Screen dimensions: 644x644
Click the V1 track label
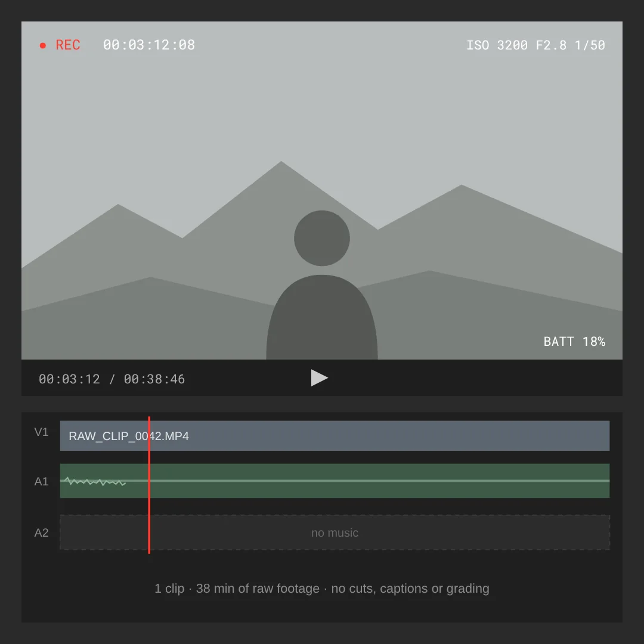pyautogui.click(x=41, y=432)
